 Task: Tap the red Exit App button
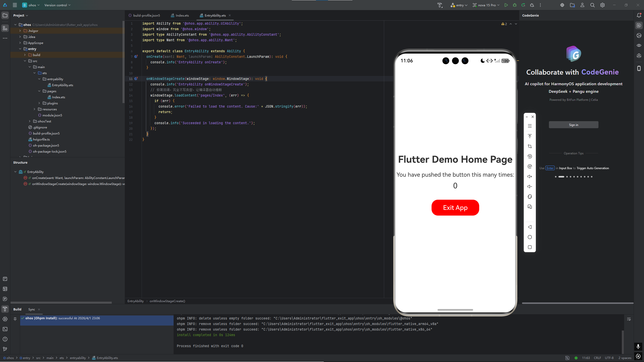[x=455, y=208]
